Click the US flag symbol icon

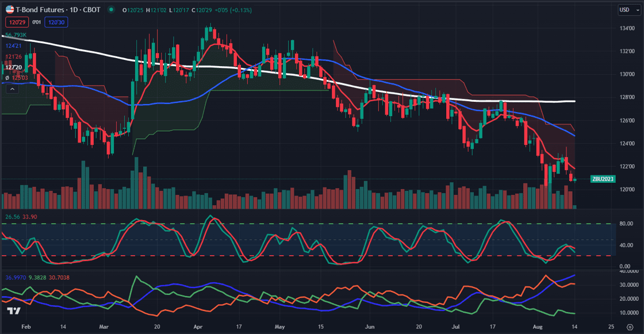pos(10,9)
